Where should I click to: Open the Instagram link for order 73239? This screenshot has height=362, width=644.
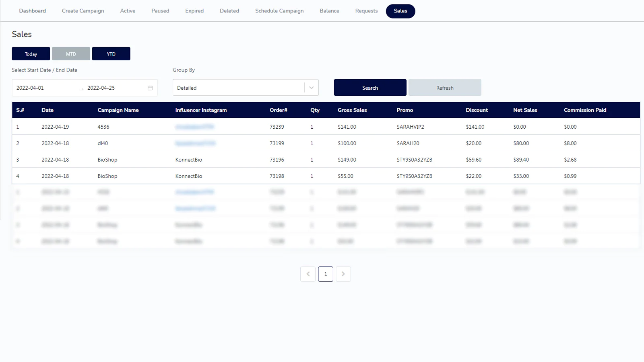(x=195, y=127)
